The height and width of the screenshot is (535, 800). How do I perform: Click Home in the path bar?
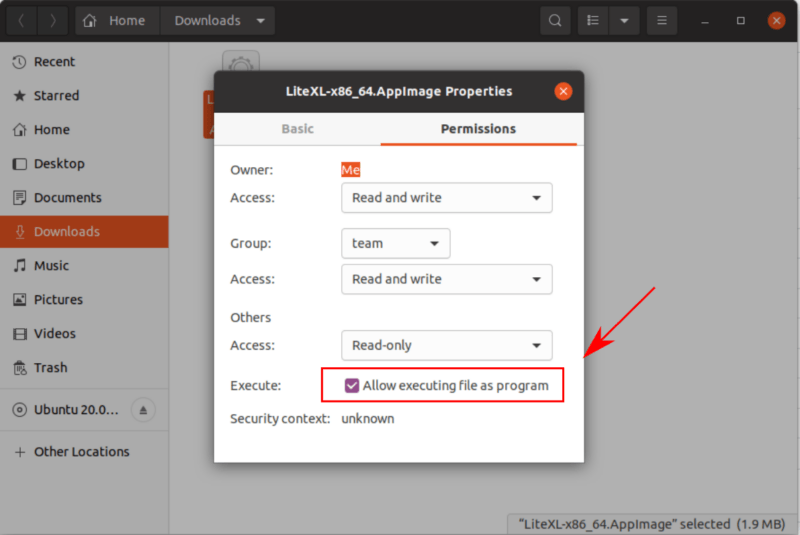pyautogui.click(x=115, y=20)
